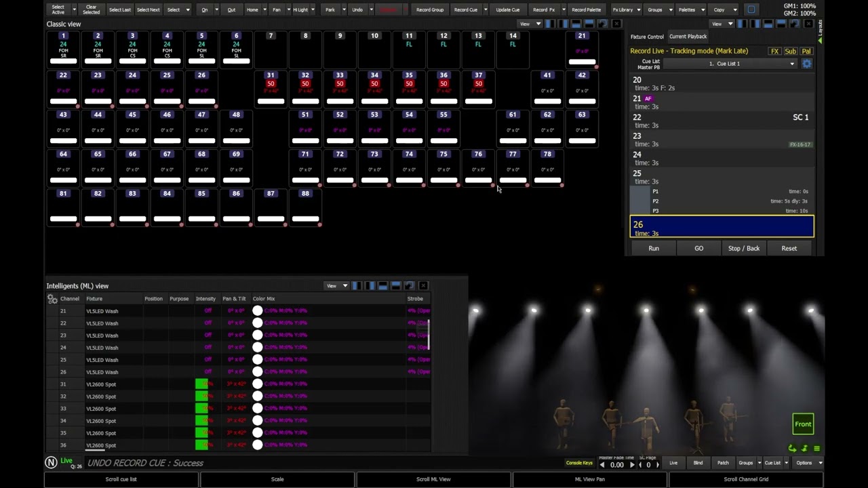Toggle the FX record filter

click(x=774, y=52)
